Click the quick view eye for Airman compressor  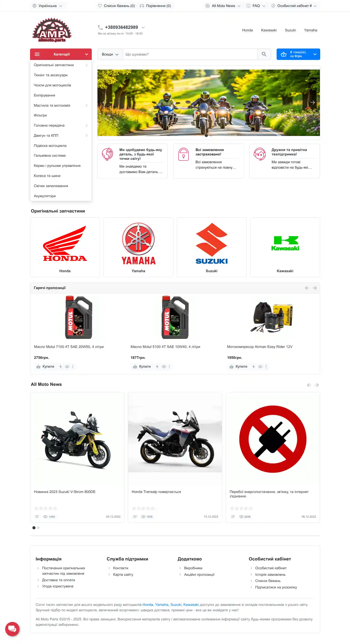point(260,367)
